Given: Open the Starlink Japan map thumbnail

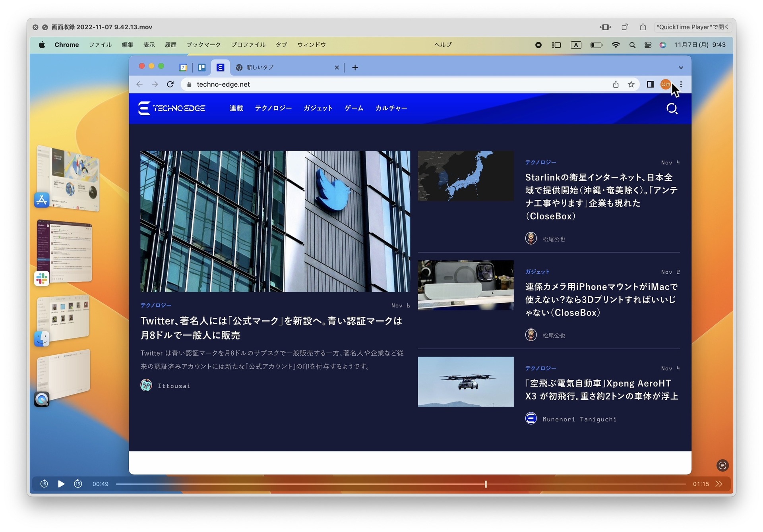Looking at the screenshot, I should tap(465, 176).
